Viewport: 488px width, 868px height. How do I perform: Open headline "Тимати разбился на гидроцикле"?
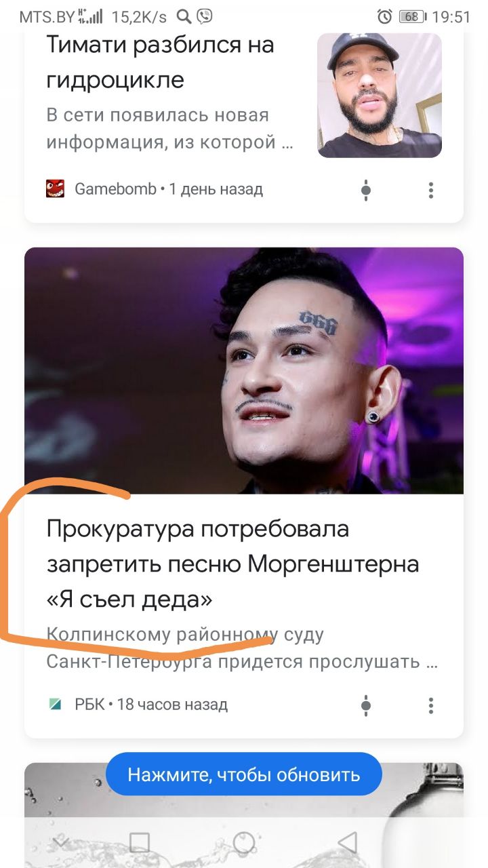pyautogui.click(x=160, y=62)
